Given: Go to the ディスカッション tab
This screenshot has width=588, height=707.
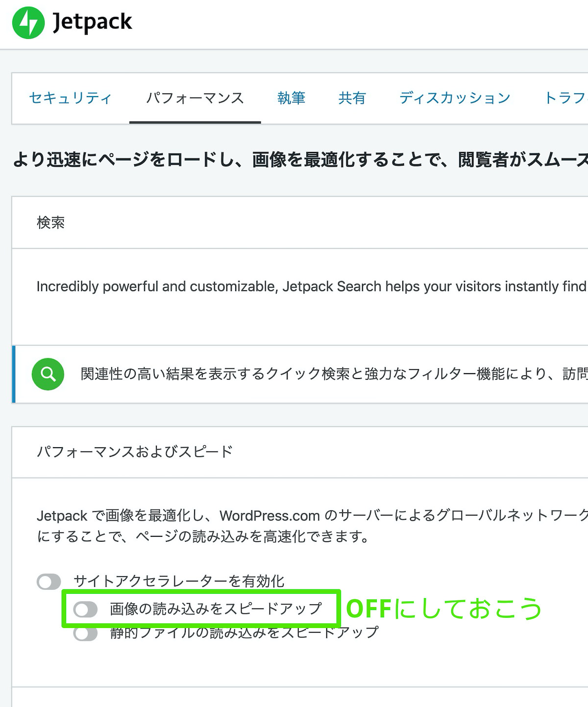Looking at the screenshot, I should point(455,98).
